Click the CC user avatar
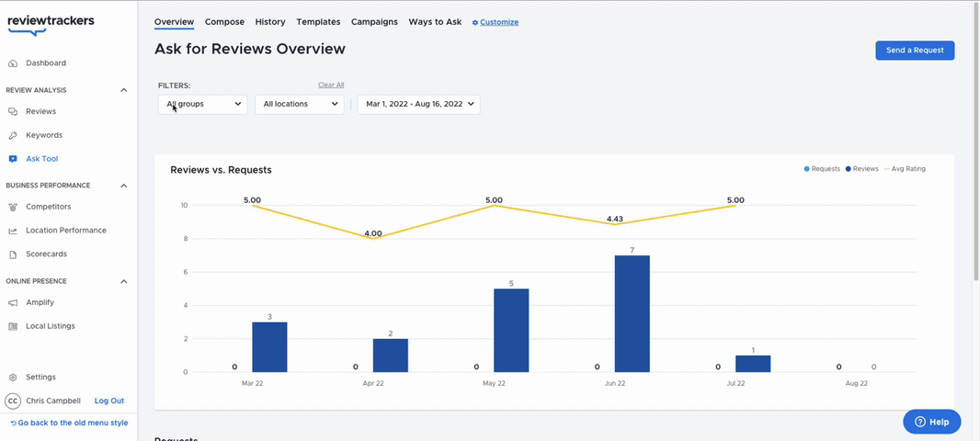 click(13, 401)
